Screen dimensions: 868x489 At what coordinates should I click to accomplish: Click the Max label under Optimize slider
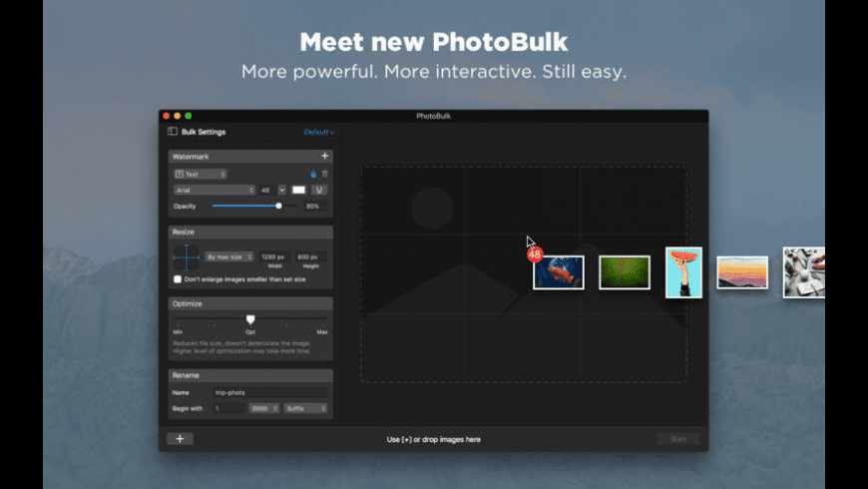[x=321, y=332]
